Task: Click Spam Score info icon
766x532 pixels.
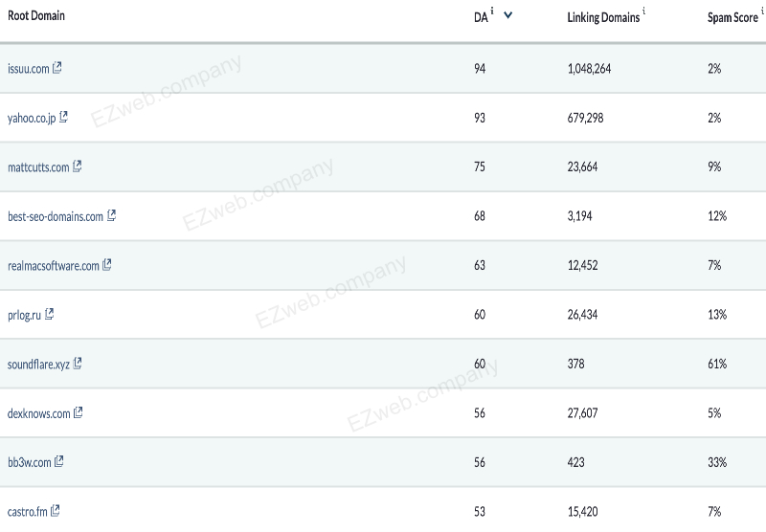Action: pos(762,12)
